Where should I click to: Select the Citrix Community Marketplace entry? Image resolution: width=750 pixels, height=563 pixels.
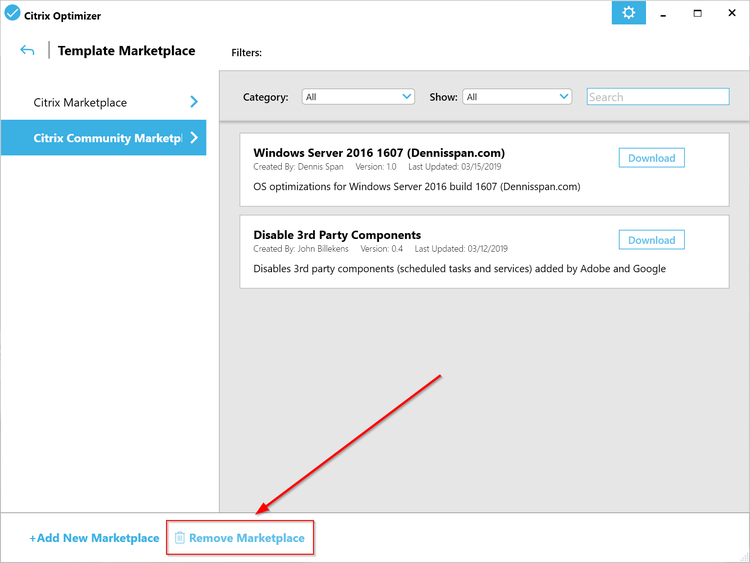103,138
